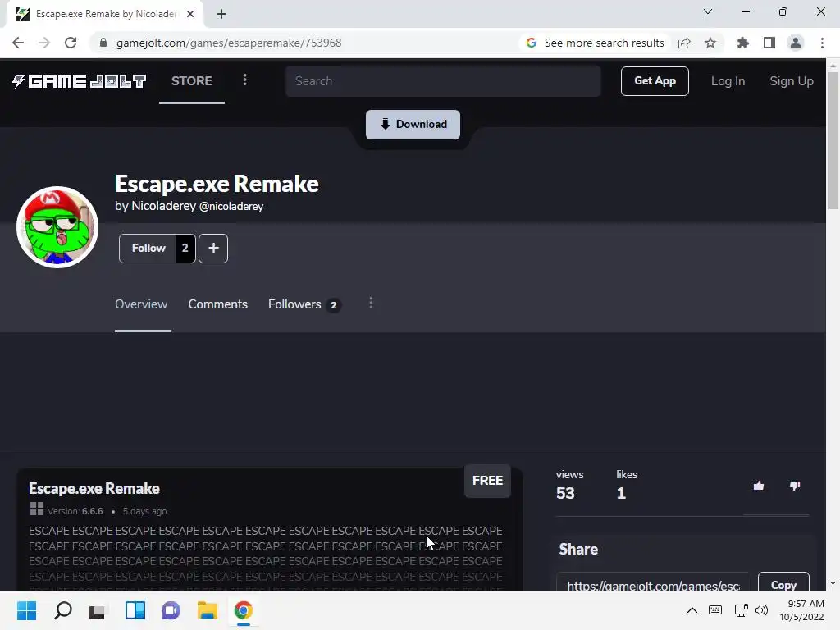
Task: Show hidden system tray icons
Action: [x=692, y=610]
